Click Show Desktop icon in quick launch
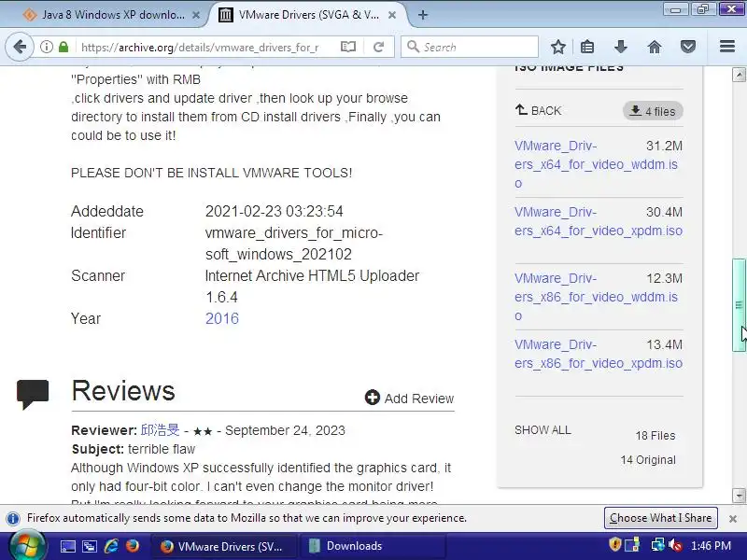The image size is (747, 560). 67,546
